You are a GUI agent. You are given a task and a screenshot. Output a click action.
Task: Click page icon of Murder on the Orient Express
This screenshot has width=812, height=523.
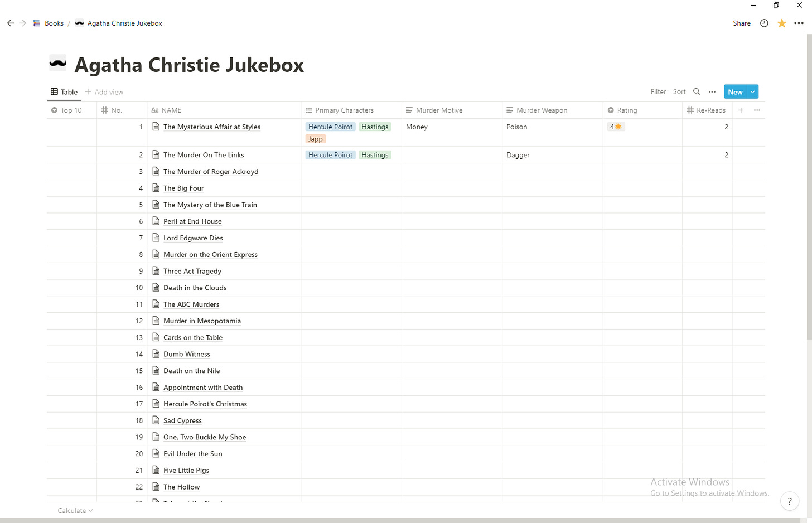(x=156, y=254)
